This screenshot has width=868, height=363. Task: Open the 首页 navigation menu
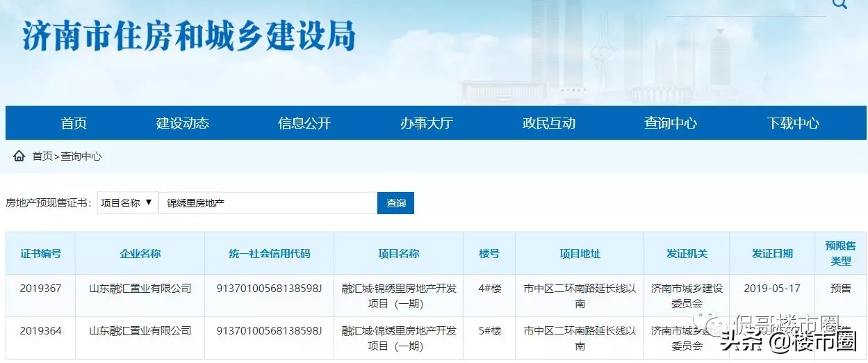[x=74, y=123]
